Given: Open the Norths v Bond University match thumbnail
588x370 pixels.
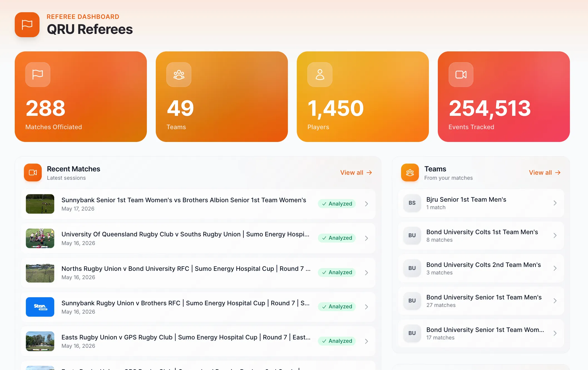Looking at the screenshot, I should click(40, 272).
